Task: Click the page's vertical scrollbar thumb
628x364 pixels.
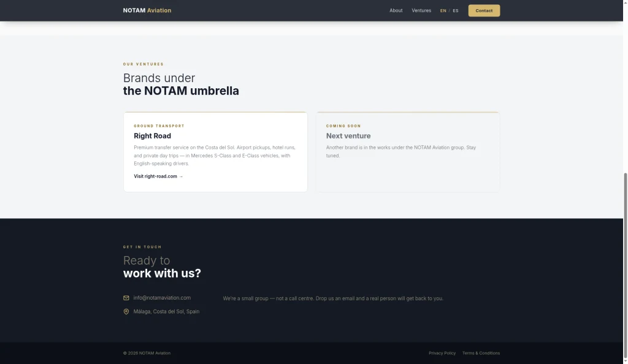Action: point(625,266)
